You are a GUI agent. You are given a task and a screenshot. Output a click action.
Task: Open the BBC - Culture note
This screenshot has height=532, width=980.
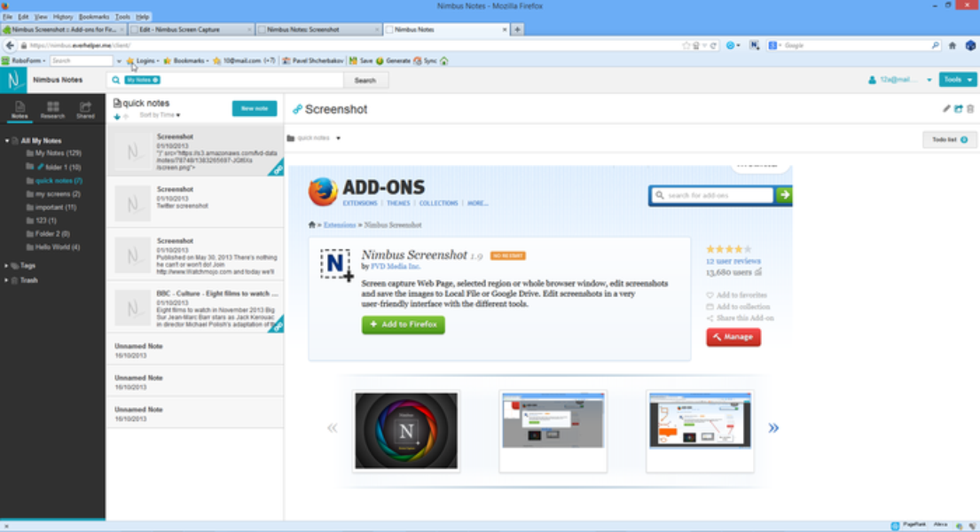tap(195, 306)
